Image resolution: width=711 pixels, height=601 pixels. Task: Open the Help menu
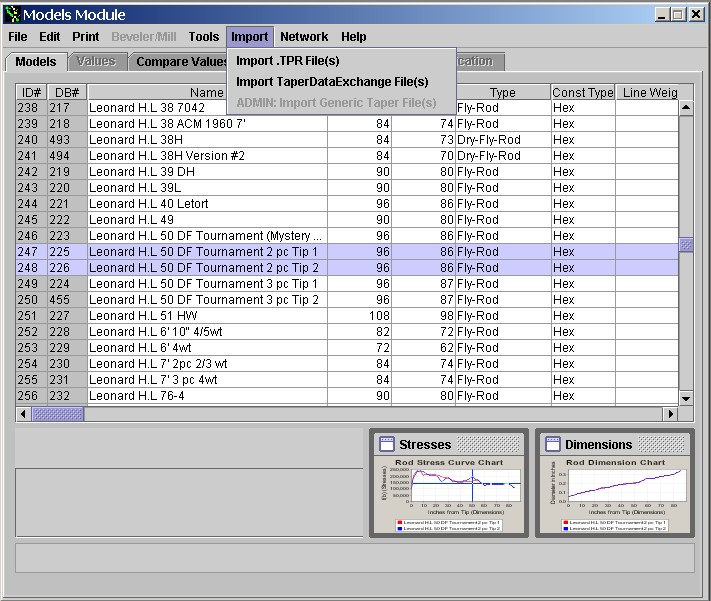(353, 37)
